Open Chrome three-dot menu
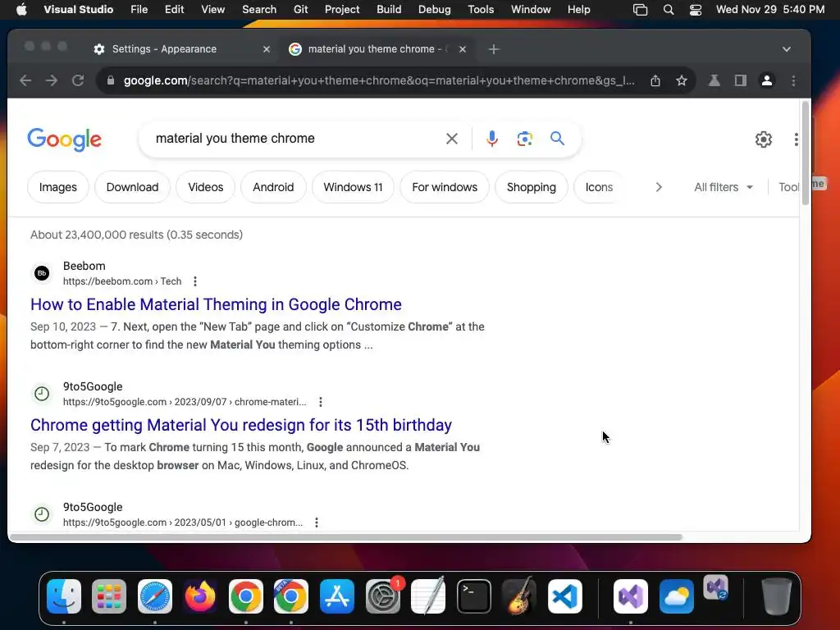The height and width of the screenshot is (630, 840). pyautogui.click(x=793, y=80)
